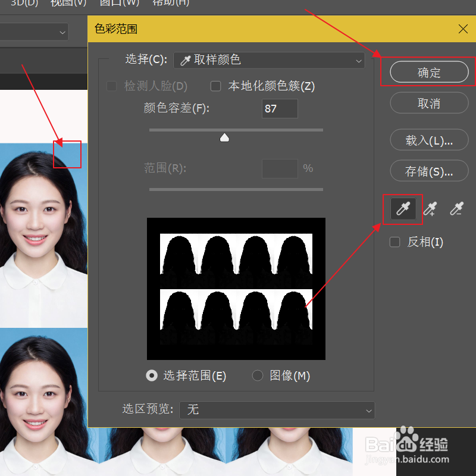476x476 pixels.
Task: Click the 颜色容差 value field
Action: pyautogui.click(x=280, y=108)
